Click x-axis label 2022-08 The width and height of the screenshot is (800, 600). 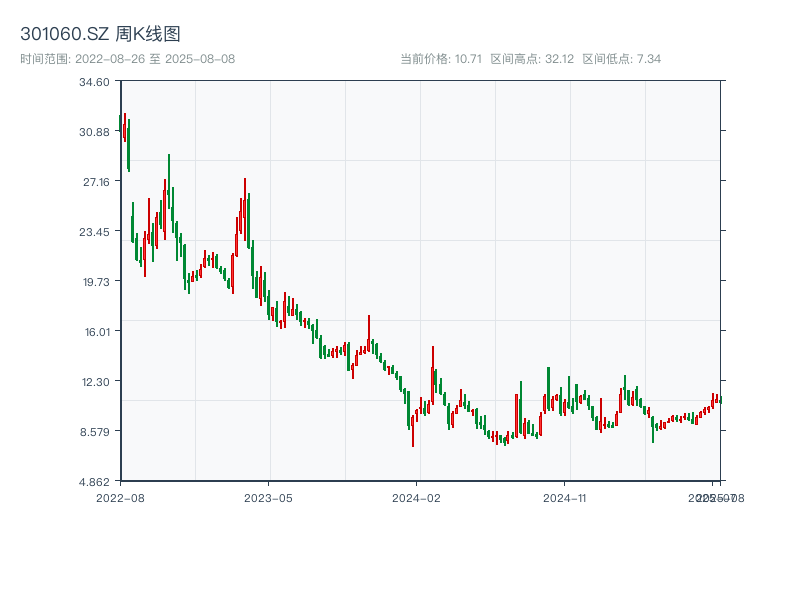[120, 498]
